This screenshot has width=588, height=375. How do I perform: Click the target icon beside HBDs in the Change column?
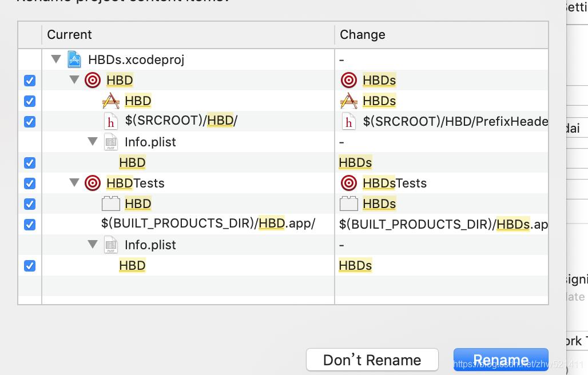[349, 80]
